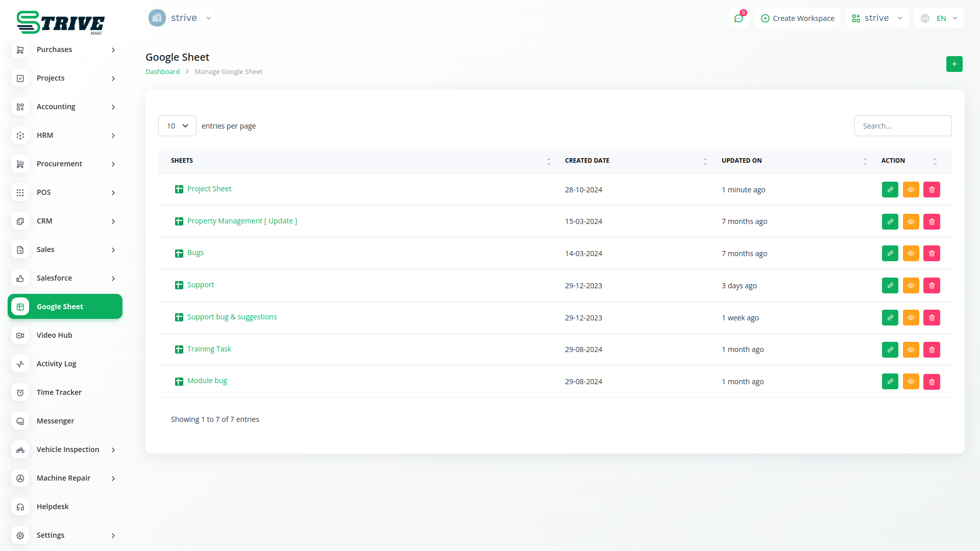Click the eye icon for Project Sheet

(911, 190)
